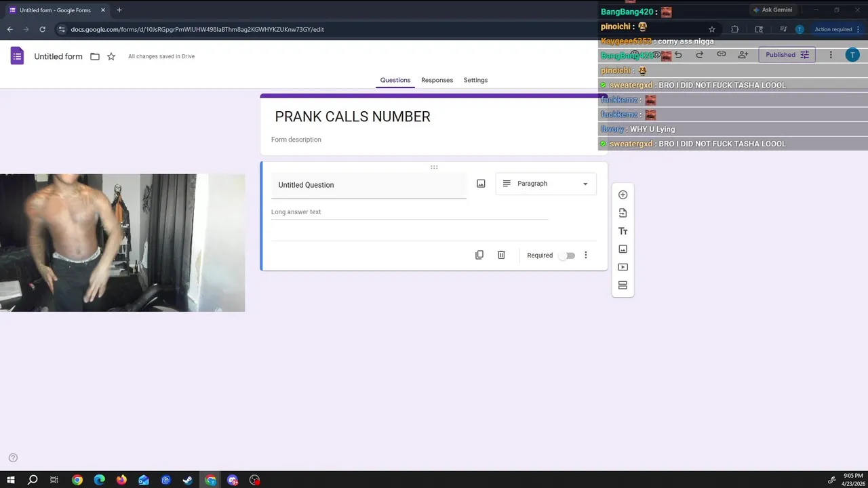The image size is (868, 488).
Task: Open the Forms more options menu
Action: click(831, 55)
